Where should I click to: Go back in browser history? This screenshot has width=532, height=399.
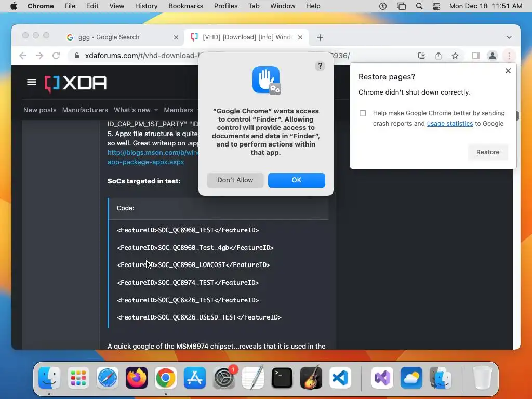(23, 56)
